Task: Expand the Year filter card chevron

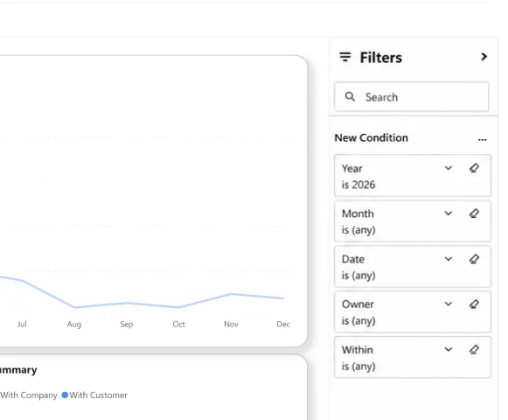Action: click(449, 168)
